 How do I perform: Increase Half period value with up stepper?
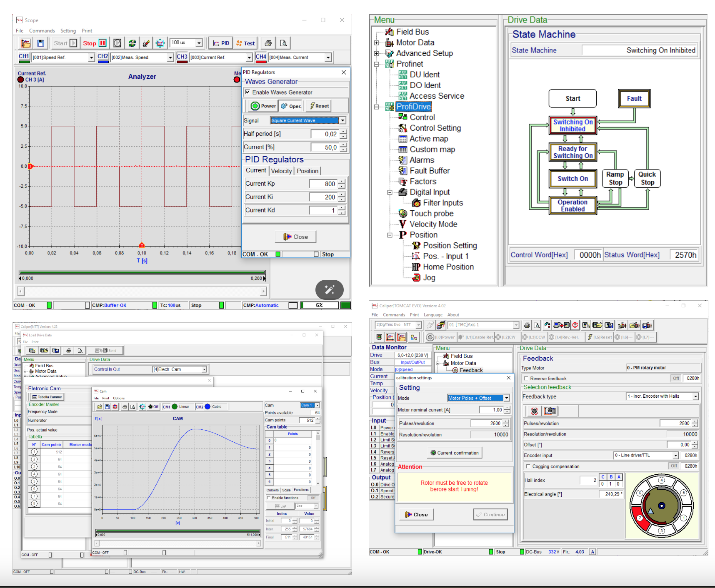pos(343,132)
